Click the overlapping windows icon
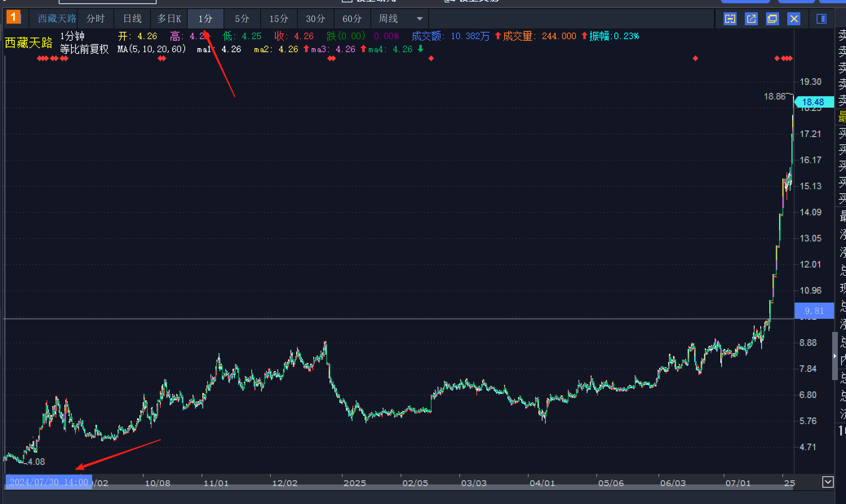846x504 pixels. (x=772, y=19)
